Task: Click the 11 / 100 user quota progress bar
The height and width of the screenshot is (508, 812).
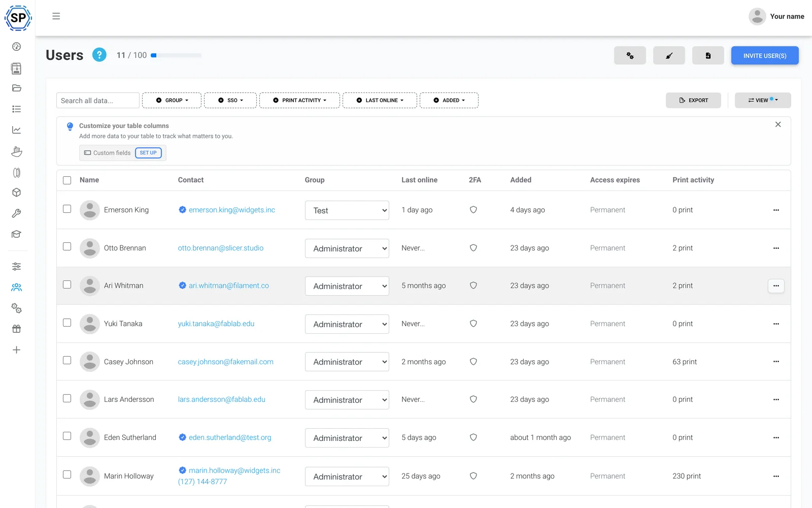Action: coord(176,55)
